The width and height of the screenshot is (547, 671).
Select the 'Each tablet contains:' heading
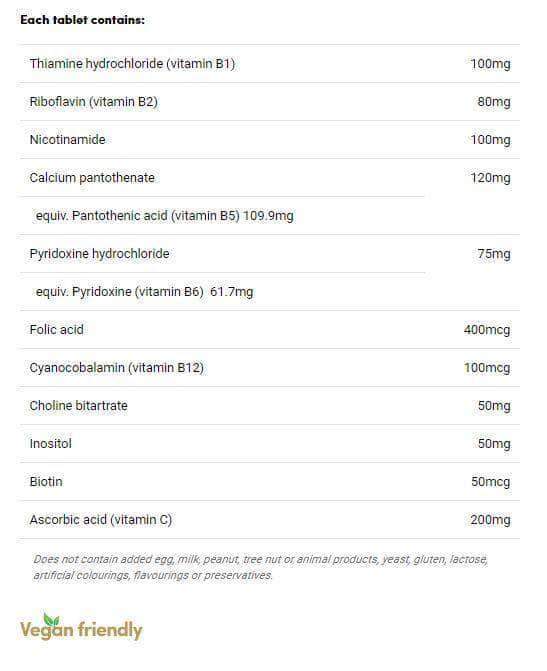[83, 20]
